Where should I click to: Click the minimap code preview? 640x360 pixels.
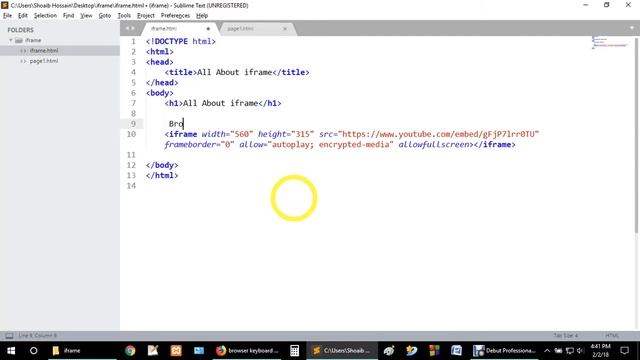click(610, 42)
